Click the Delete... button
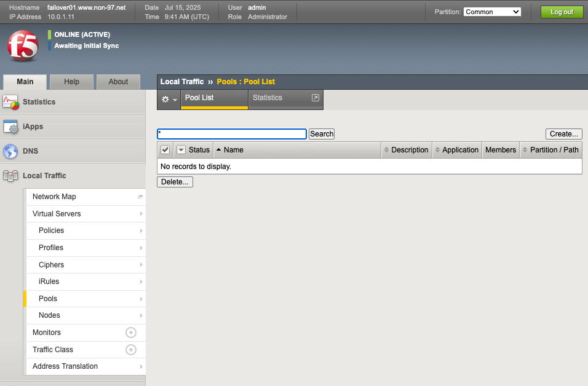This screenshot has height=386, width=588. (x=175, y=182)
